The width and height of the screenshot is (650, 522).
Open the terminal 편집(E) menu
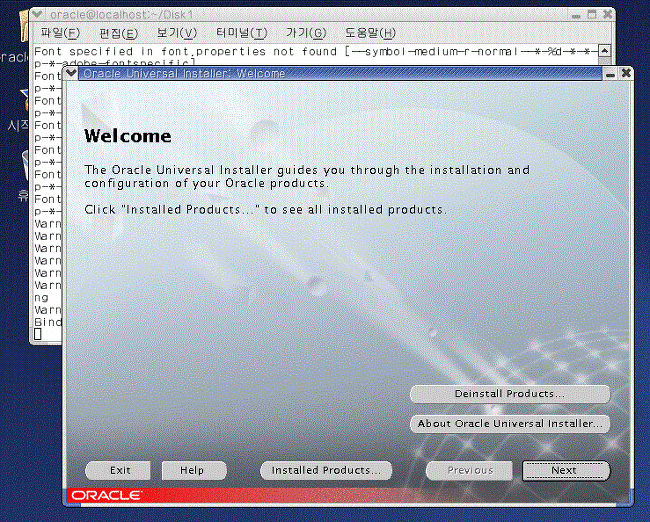(x=118, y=33)
